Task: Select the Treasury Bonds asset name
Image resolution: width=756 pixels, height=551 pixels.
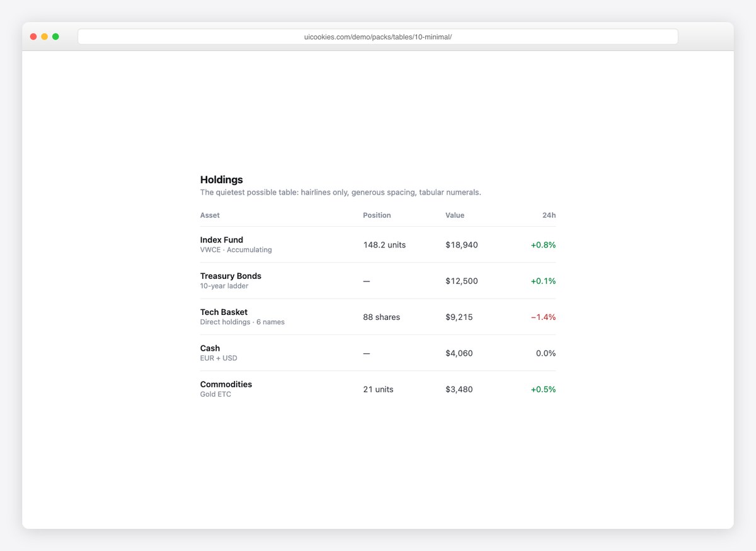Action: pyautogui.click(x=231, y=276)
